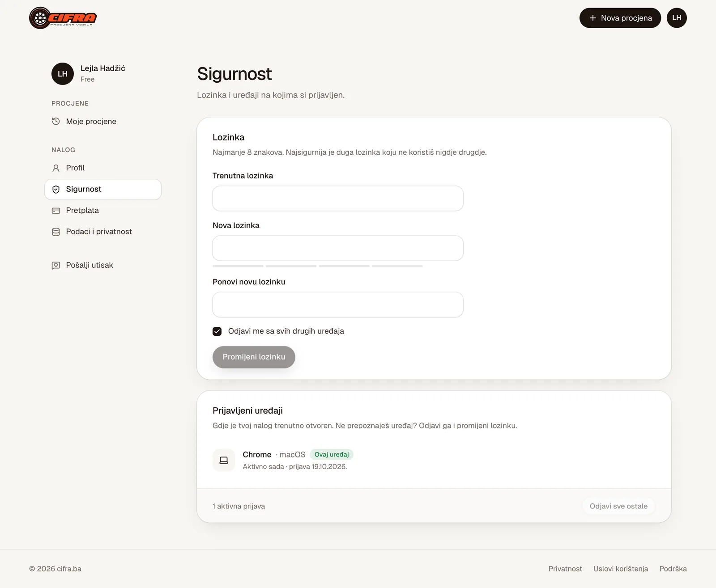The width and height of the screenshot is (716, 588).
Task: Click the Lejla Hadžić sidebar avatar
Action: (63, 74)
